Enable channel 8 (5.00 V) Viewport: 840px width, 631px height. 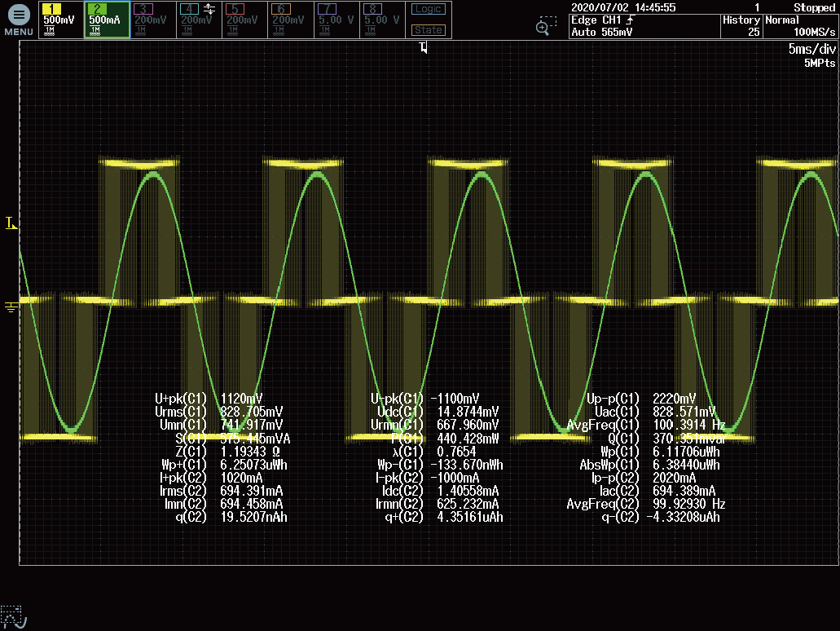[x=382, y=20]
